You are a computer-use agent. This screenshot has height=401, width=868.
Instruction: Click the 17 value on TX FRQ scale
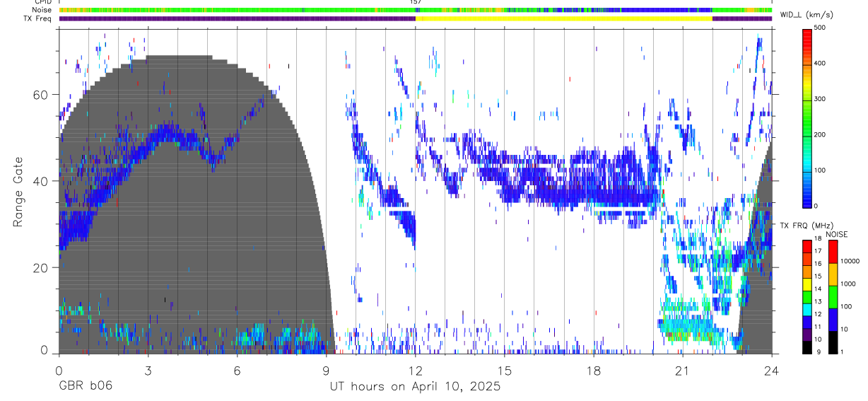(819, 251)
